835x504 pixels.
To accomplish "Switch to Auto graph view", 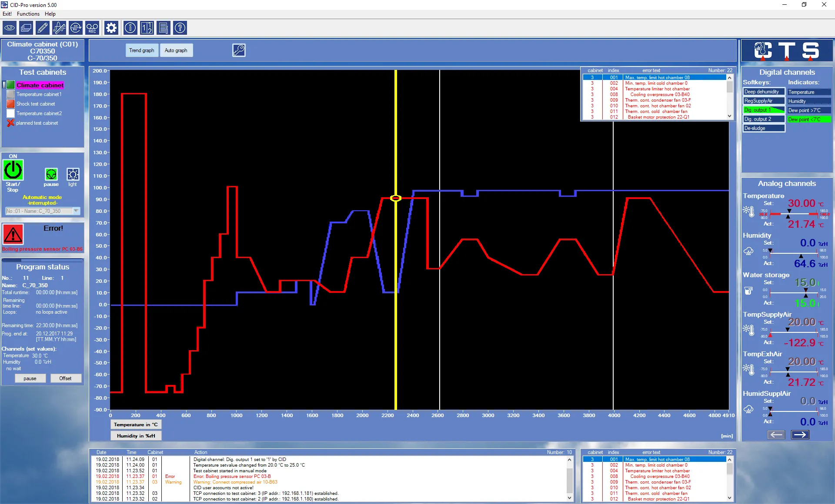I will click(x=176, y=50).
